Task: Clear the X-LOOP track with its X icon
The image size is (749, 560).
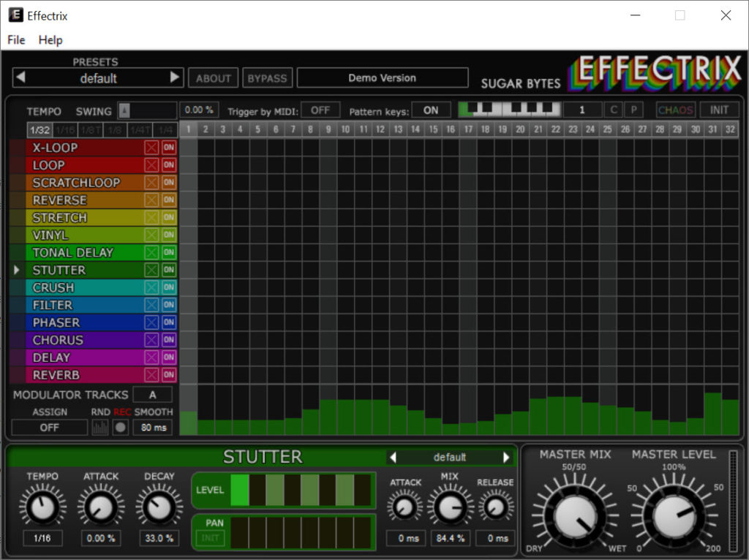Action: pos(151,148)
